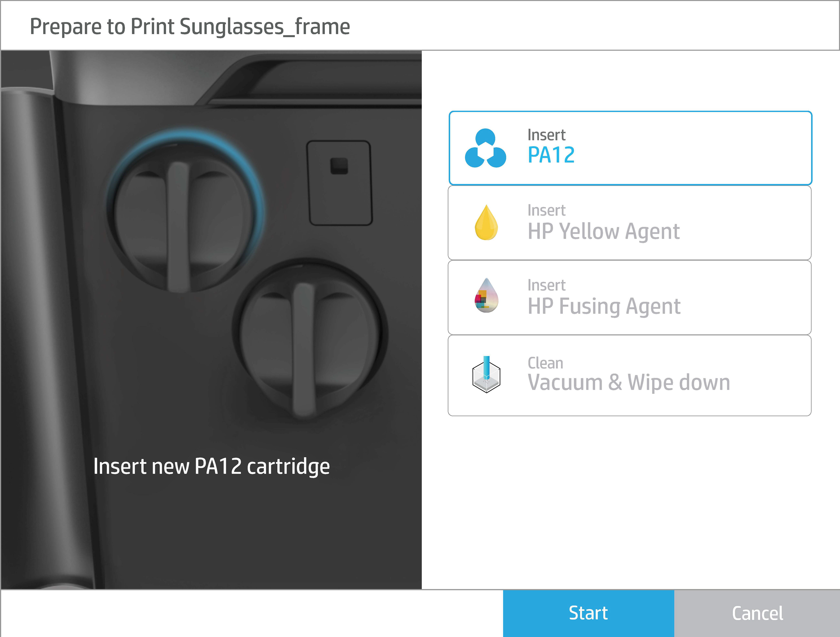
Task: Click the word 'Clean' above Vacuum
Action: coord(545,363)
